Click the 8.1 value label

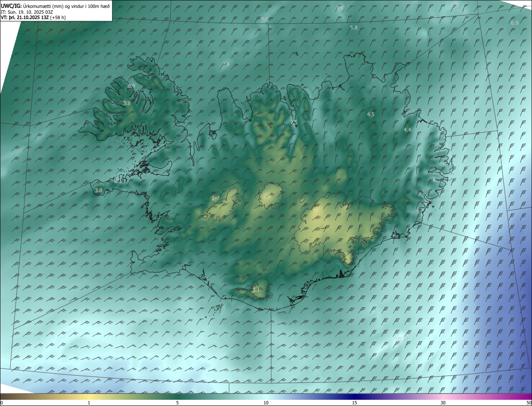click(x=118, y=181)
